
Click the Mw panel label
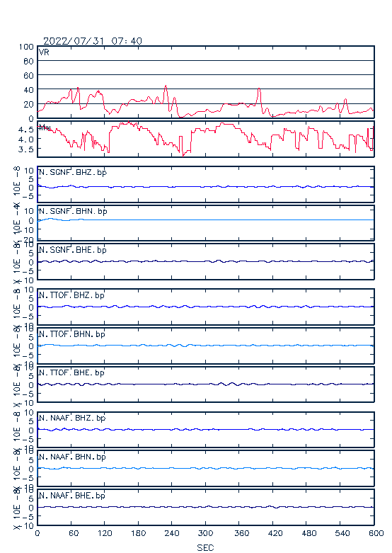[45, 127]
